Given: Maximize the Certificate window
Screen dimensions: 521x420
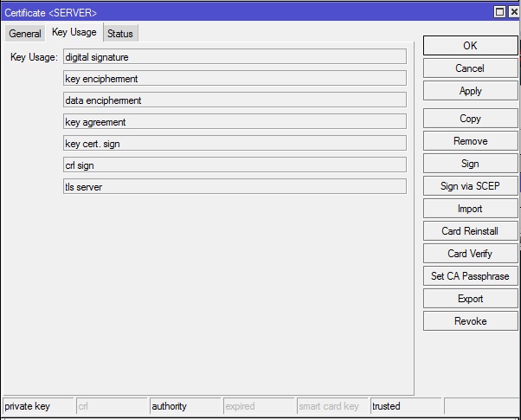Looking at the screenshot, I should coord(499,11).
